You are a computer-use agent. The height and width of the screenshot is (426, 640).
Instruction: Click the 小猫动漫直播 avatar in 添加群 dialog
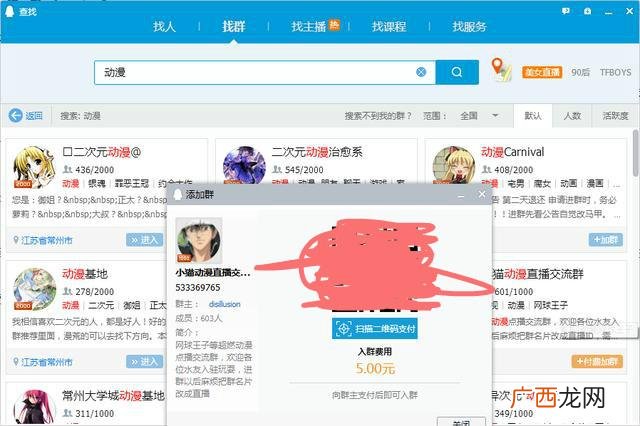[x=199, y=240]
